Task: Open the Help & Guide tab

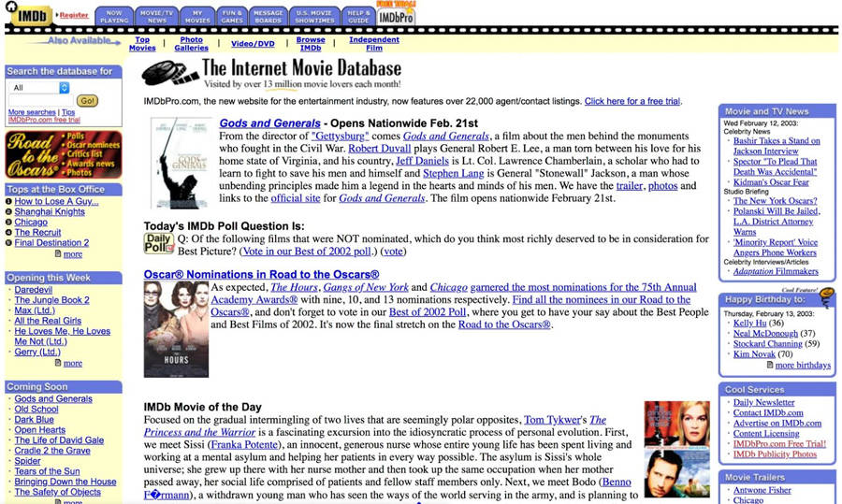Action: point(358,17)
